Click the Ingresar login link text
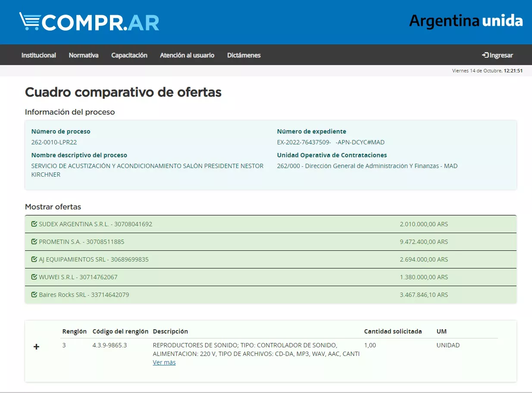 click(501, 55)
